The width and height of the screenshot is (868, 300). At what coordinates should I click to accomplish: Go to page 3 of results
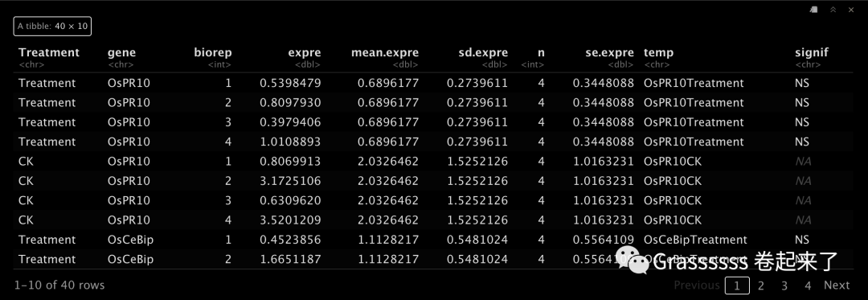pyautogui.click(x=784, y=286)
